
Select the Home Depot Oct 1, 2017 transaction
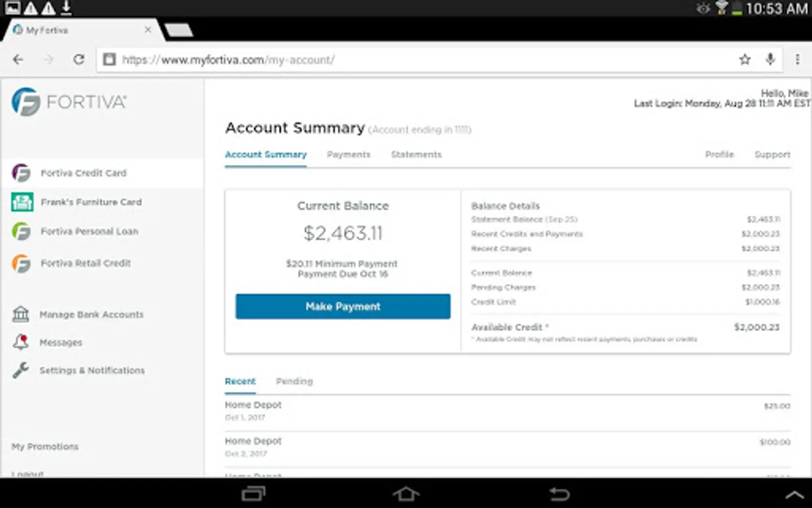[x=507, y=411]
